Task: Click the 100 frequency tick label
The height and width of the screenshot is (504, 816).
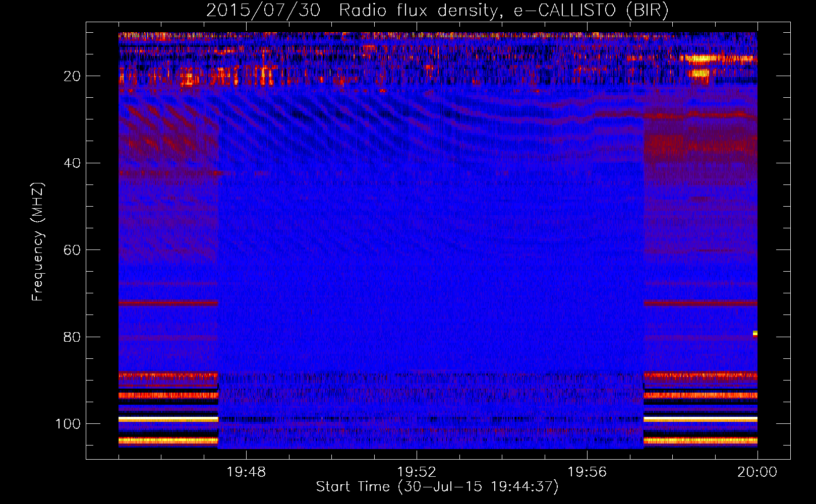Action: tap(68, 424)
